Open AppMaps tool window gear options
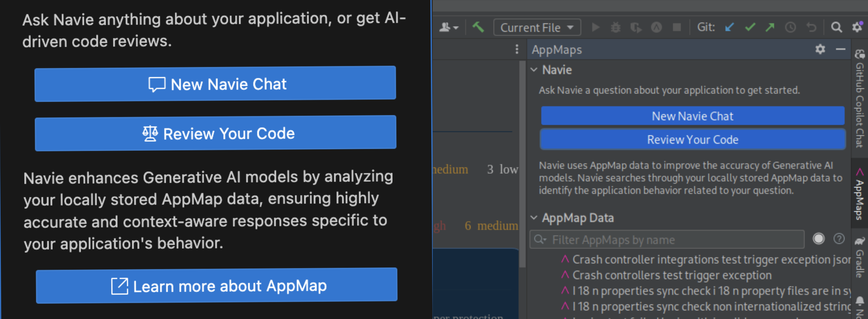Image resolution: width=868 pixels, height=319 pixels. coord(820,49)
